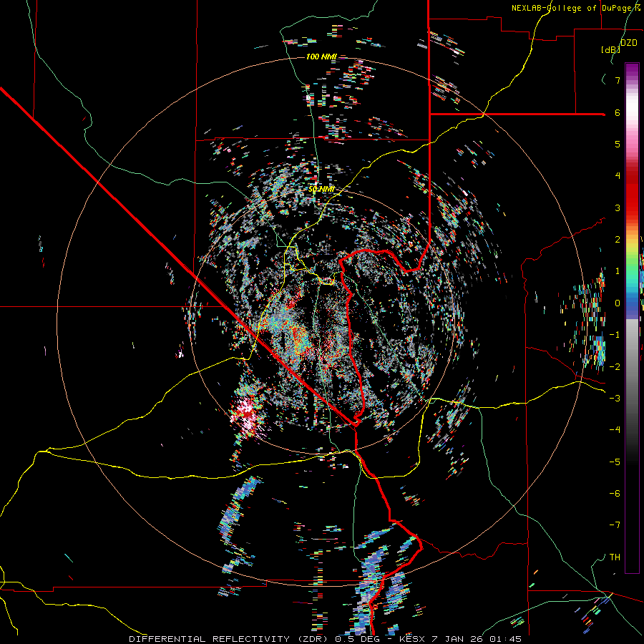This screenshot has height=644, width=644.
Task: Click the [dB] units label
Action: point(610,50)
